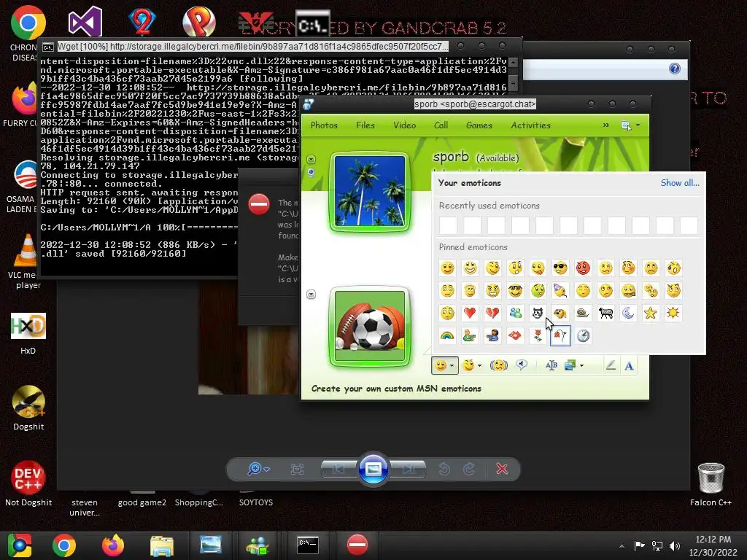Open HxD from the desktop

pyautogui.click(x=28, y=333)
